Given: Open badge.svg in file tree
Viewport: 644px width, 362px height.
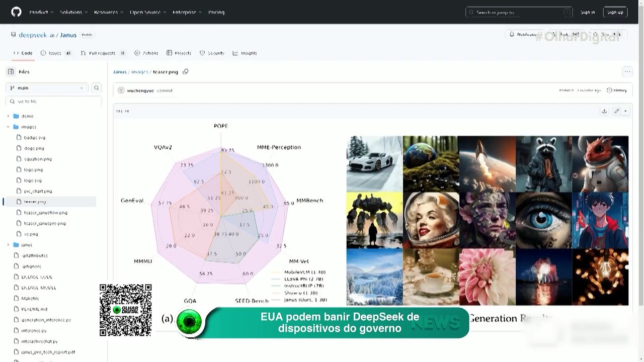Looking at the screenshot, I should click(35, 138).
